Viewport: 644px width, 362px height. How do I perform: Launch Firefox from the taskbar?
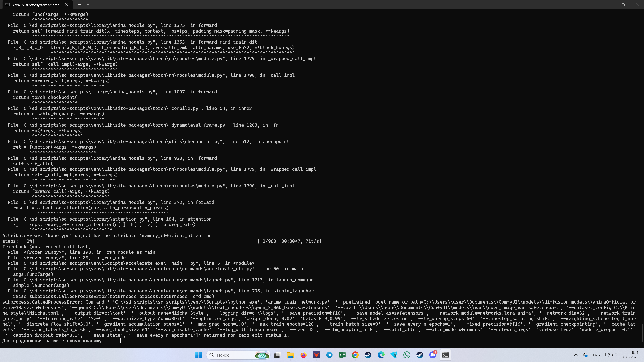(303, 355)
